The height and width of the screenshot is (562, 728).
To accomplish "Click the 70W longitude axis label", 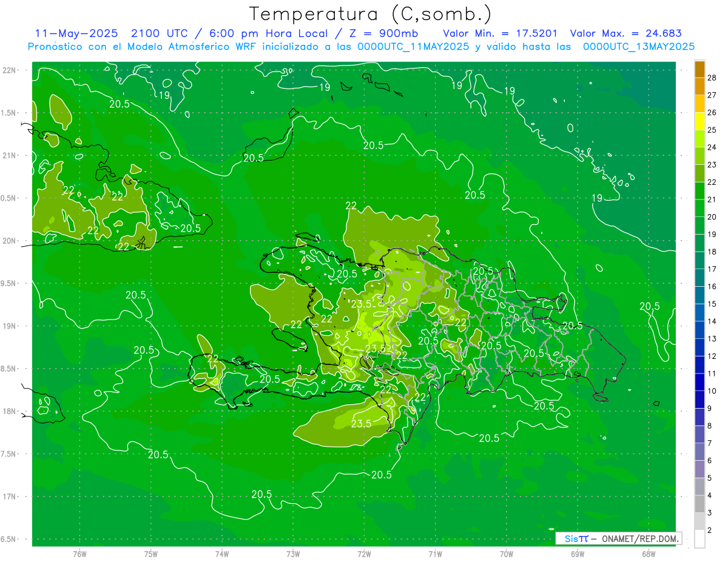I will 507,554.
